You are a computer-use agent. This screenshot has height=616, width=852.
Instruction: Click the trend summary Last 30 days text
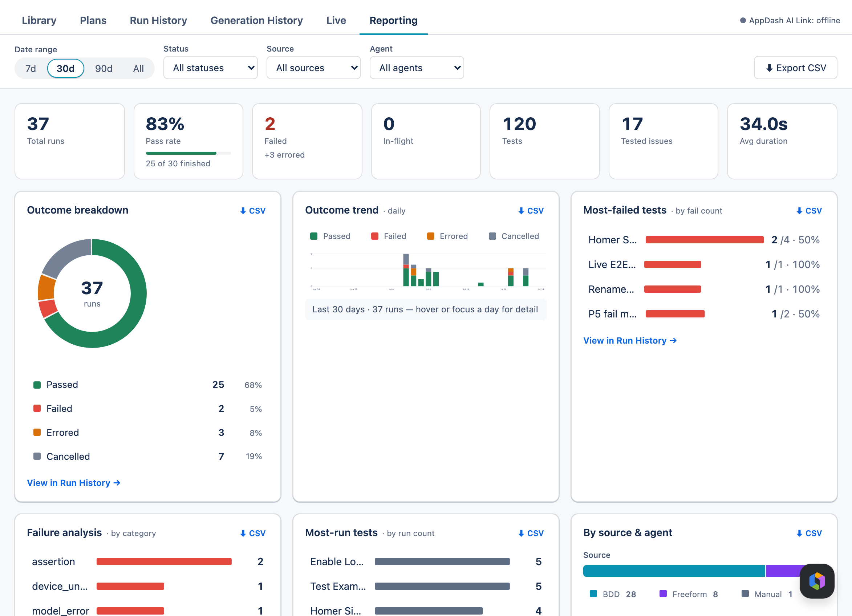425,309
